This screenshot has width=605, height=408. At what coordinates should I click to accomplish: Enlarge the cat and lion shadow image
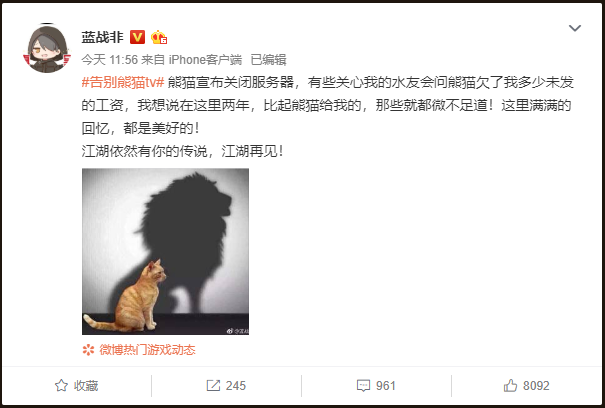(x=165, y=251)
